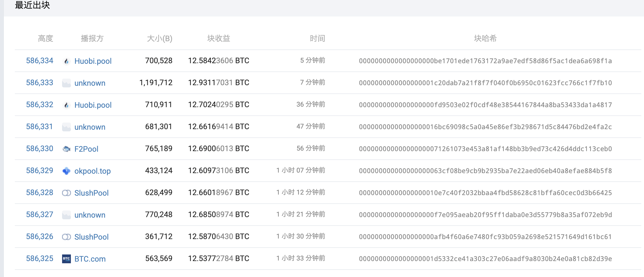644x277 pixels.
Task: Open block height 586,327
Action: 40,215
